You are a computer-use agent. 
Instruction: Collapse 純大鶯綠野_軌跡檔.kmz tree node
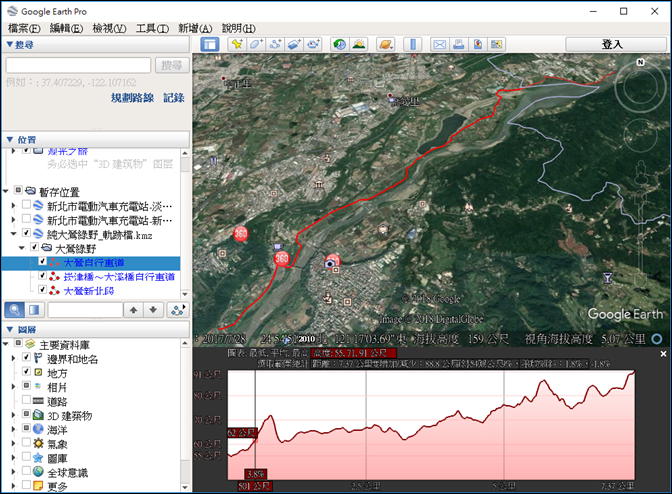tap(14, 234)
